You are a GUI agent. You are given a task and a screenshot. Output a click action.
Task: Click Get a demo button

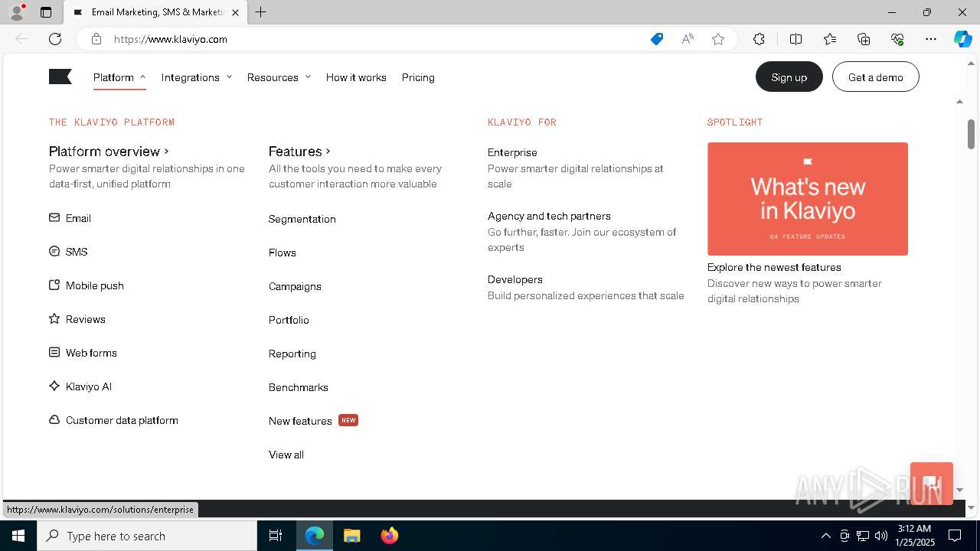(876, 77)
